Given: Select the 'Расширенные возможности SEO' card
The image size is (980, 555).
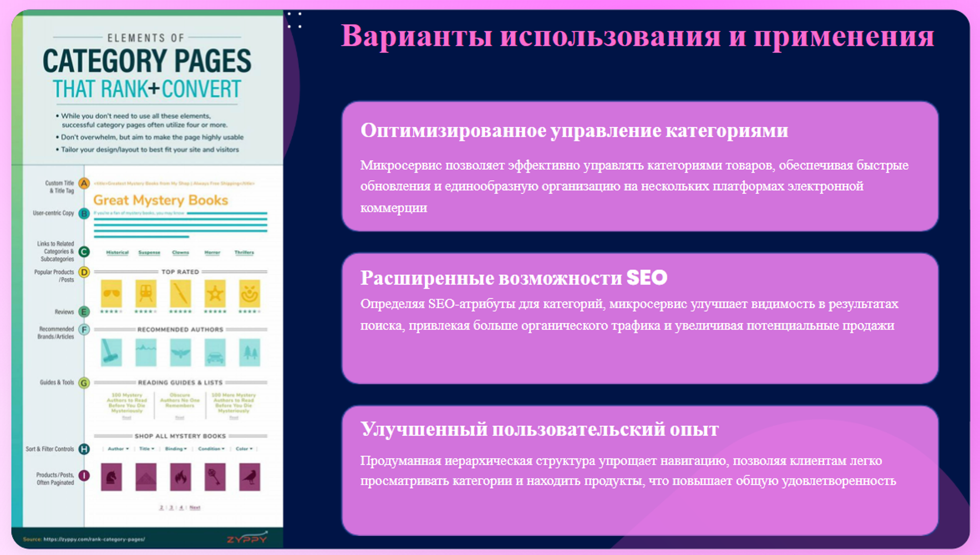Looking at the screenshot, I should pos(640,318).
